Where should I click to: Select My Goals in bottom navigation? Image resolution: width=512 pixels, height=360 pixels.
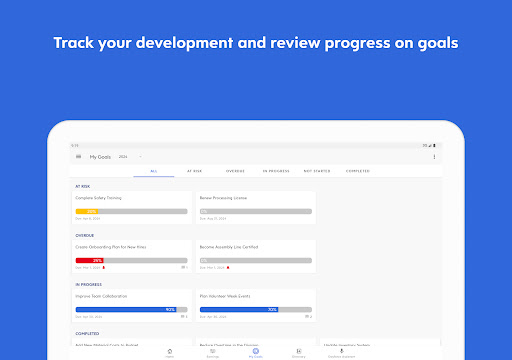click(256, 353)
